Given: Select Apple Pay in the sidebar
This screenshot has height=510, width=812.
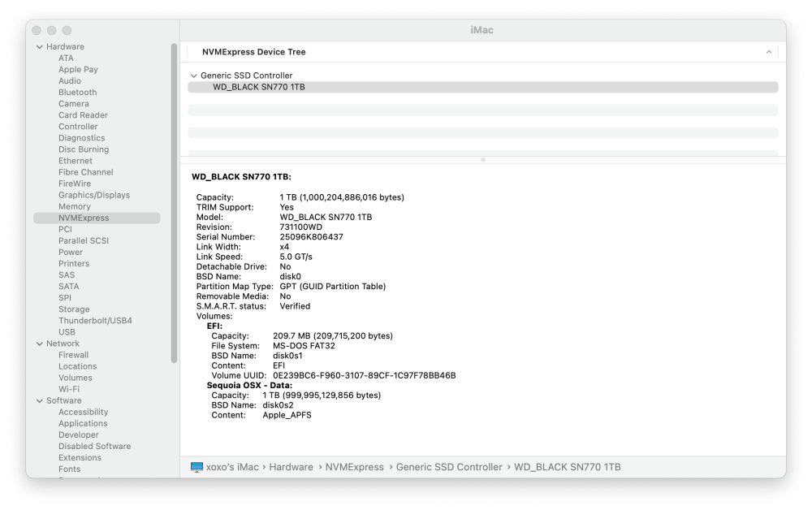Looking at the screenshot, I should pyautogui.click(x=78, y=69).
